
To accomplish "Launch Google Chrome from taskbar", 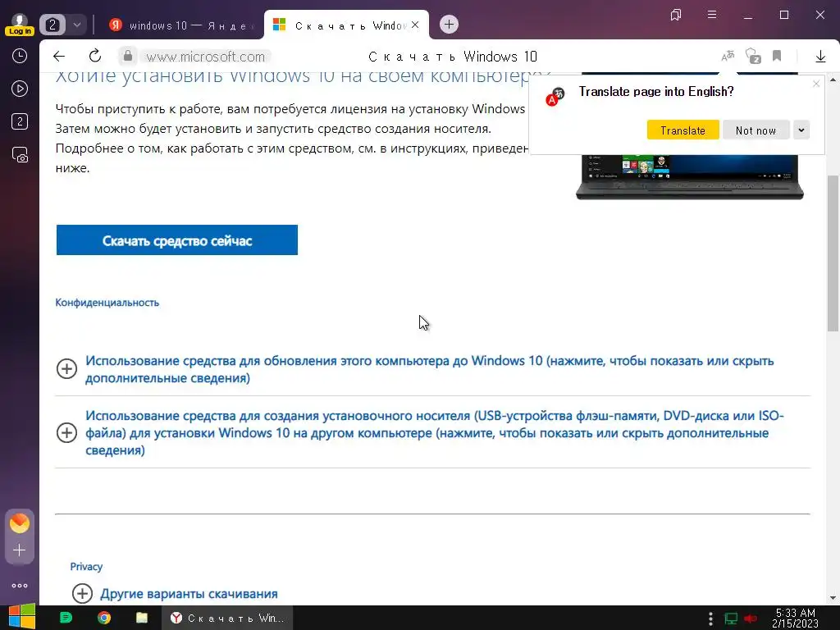I will coord(104,618).
